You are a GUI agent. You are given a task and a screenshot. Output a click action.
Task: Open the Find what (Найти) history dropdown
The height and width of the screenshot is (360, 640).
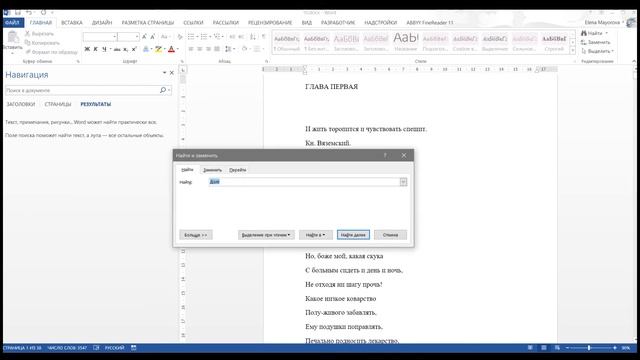pyautogui.click(x=403, y=182)
